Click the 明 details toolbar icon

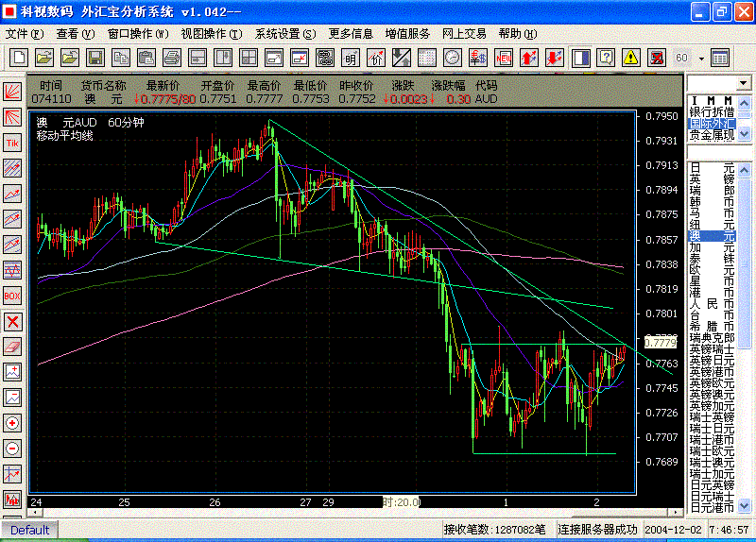point(351,58)
